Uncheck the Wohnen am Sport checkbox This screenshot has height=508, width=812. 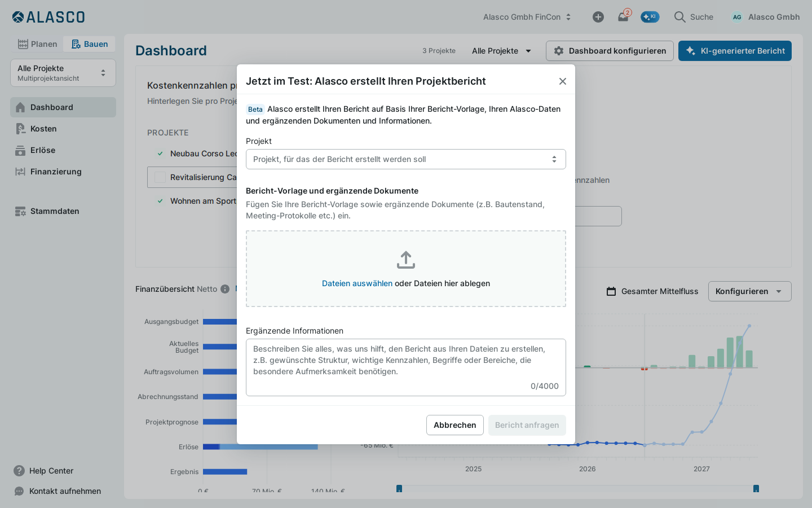tap(160, 201)
